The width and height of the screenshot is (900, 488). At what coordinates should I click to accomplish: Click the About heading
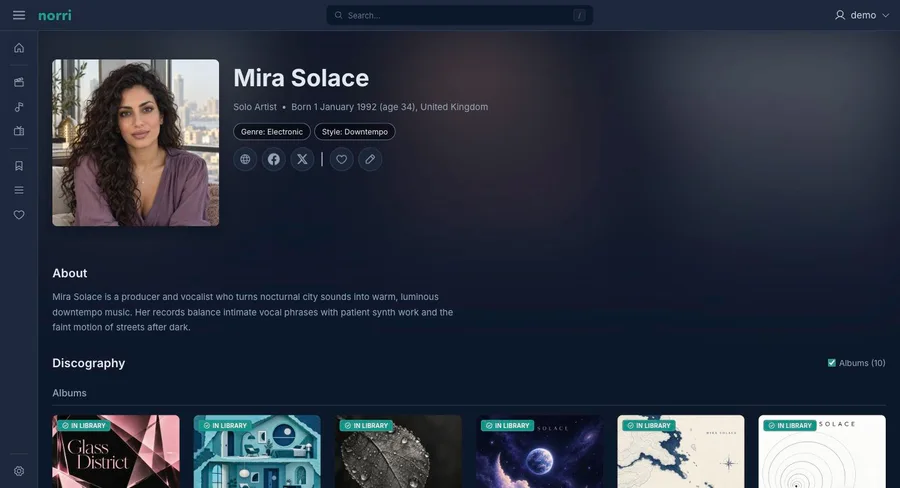tap(70, 273)
